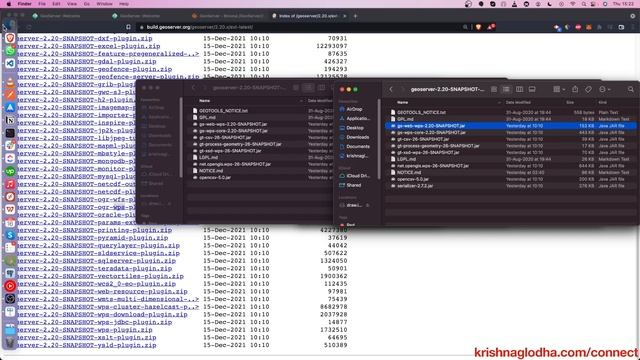Select net.opengis.wps-26-SNAPSHOT.jar in front Finder window

click(511, 166)
